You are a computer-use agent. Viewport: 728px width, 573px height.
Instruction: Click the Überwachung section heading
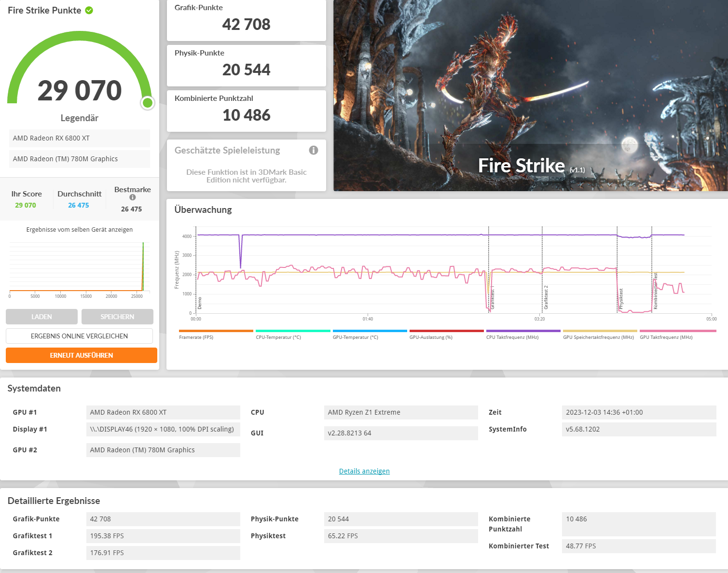(203, 210)
